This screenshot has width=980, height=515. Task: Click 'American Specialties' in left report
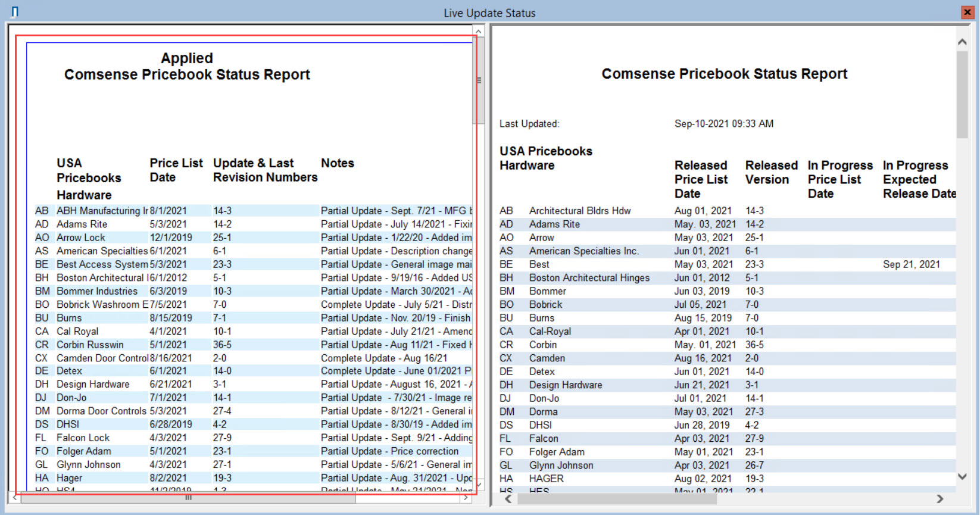102,251
